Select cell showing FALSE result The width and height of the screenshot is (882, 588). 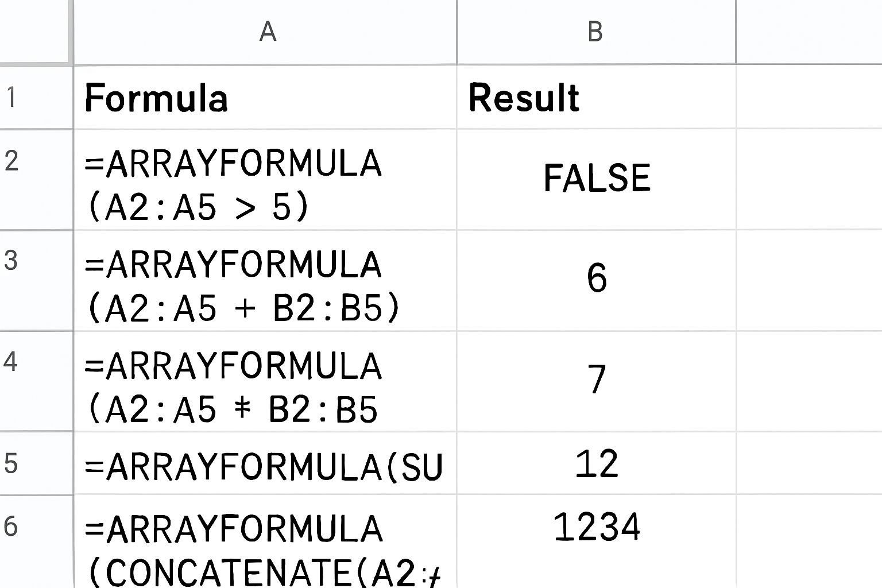pyautogui.click(x=595, y=179)
